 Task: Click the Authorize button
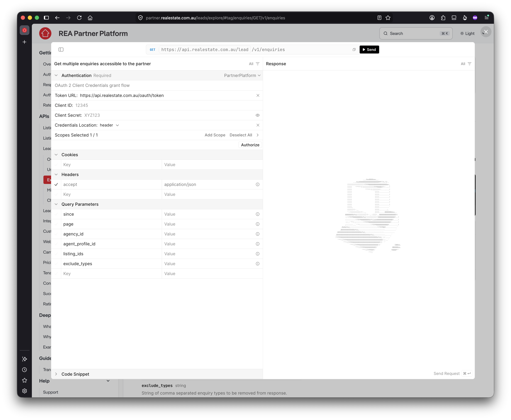tap(250, 145)
